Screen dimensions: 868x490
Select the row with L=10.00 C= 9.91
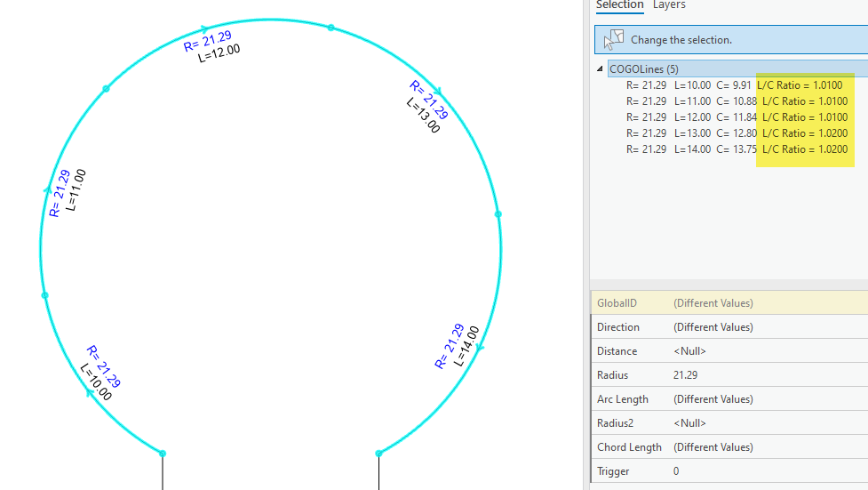[734, 85]
